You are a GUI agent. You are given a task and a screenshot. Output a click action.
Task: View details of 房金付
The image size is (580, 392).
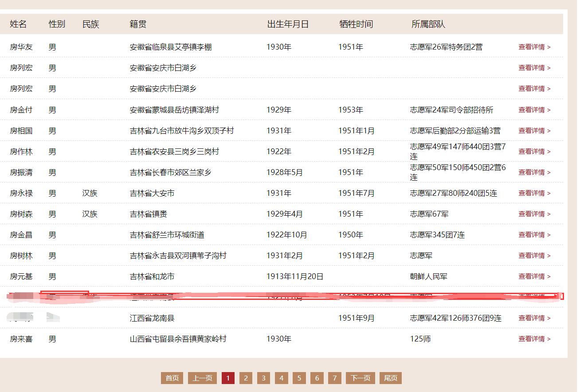click(x=534, y=110)
